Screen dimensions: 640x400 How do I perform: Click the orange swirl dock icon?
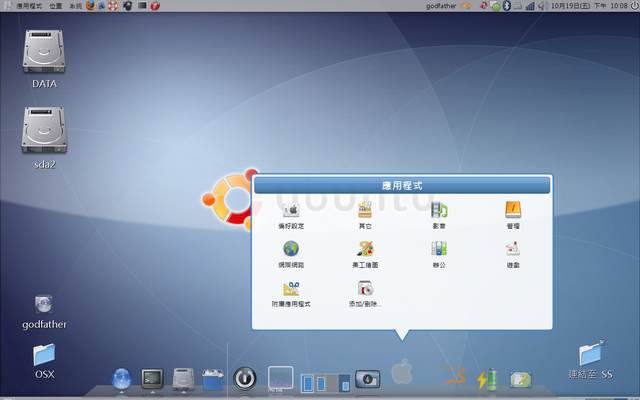[x=453, y=374]
